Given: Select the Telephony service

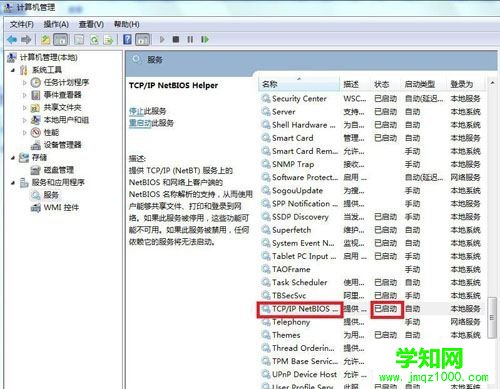Looking at the screenshot, I should point(371,322).
